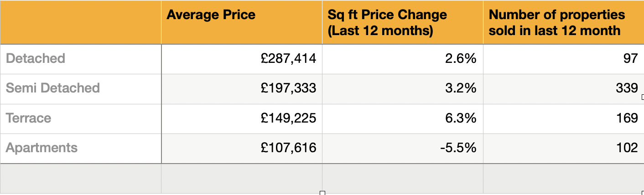Screen dimensions: 644x195
Task: Select the 102 Apartments sold cell
Action: (x=563, y=148)
